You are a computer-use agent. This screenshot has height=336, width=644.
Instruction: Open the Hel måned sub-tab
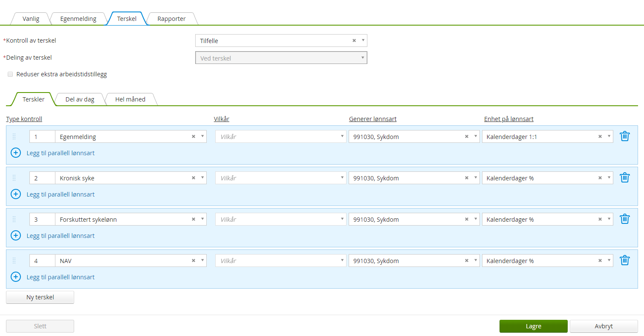pos(130,99)
